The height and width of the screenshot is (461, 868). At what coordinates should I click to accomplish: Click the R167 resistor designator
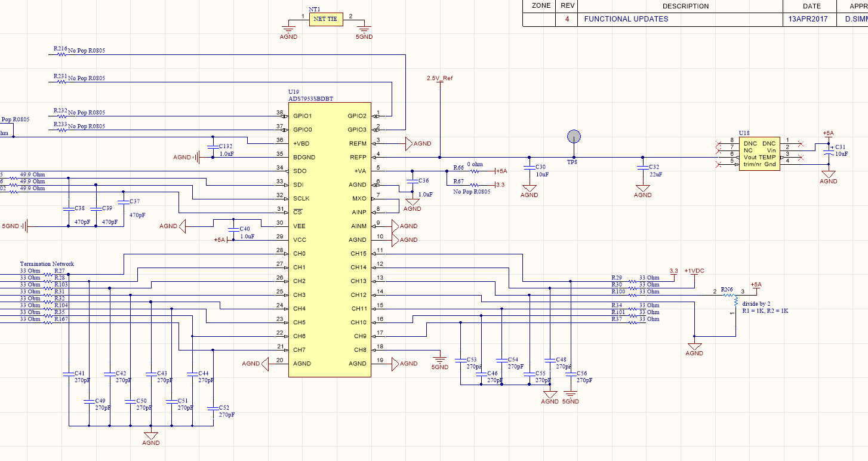pos(61,319)
